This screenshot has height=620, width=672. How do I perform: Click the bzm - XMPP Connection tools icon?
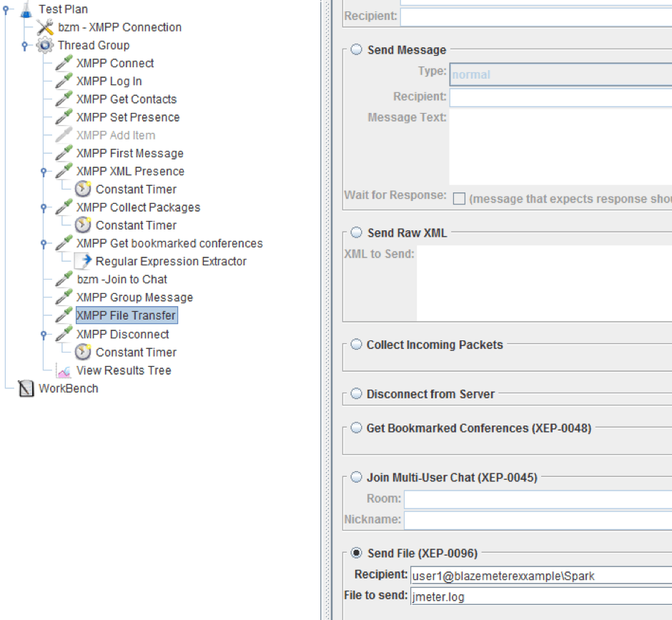(45, 27)
